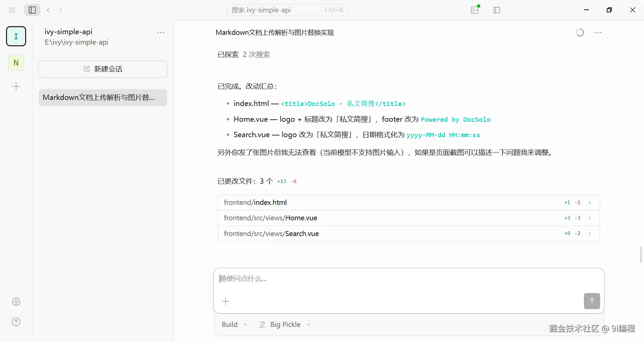Open project options next to ivy-simple-api
Image resolution: width=644 pixels, height=342 pixels.
click(x=161, y=33)
